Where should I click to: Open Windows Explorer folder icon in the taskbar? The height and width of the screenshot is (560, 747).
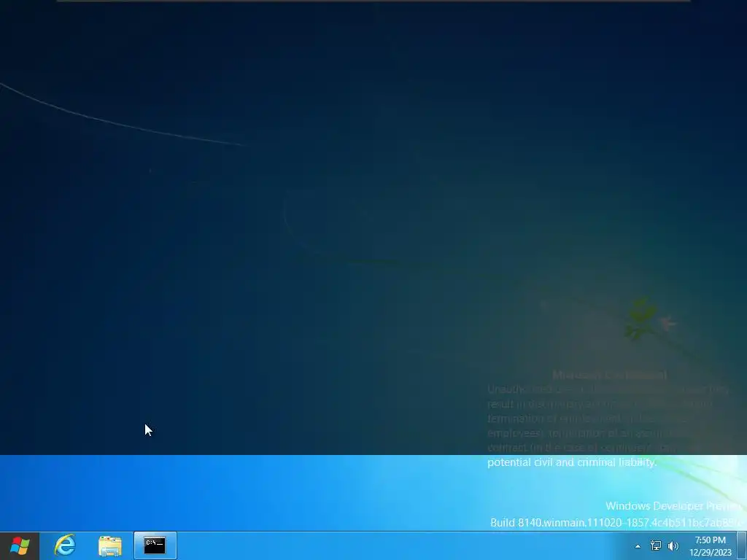[x=110, y=545]
